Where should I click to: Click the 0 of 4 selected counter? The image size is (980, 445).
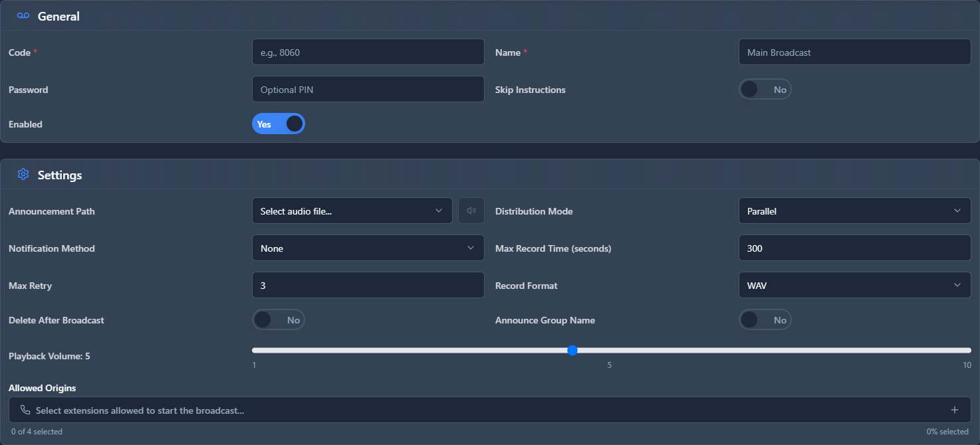(37, 431)
